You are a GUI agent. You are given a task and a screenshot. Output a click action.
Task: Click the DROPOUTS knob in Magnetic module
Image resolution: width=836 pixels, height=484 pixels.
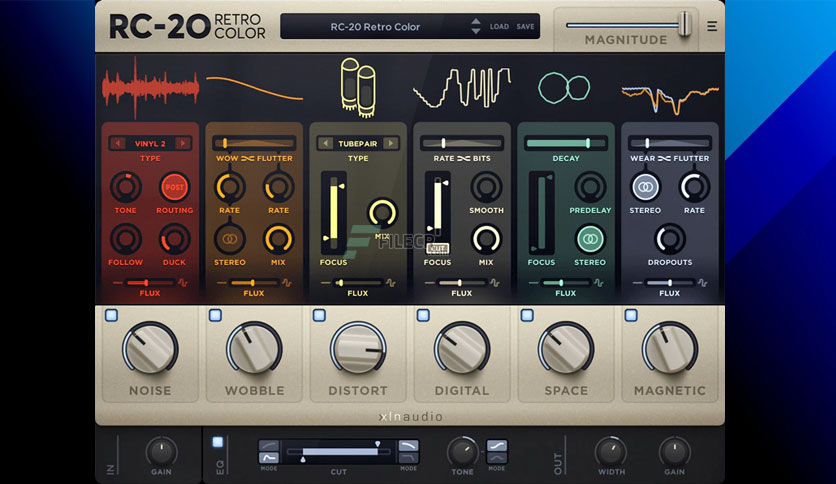tap(670, 239)
